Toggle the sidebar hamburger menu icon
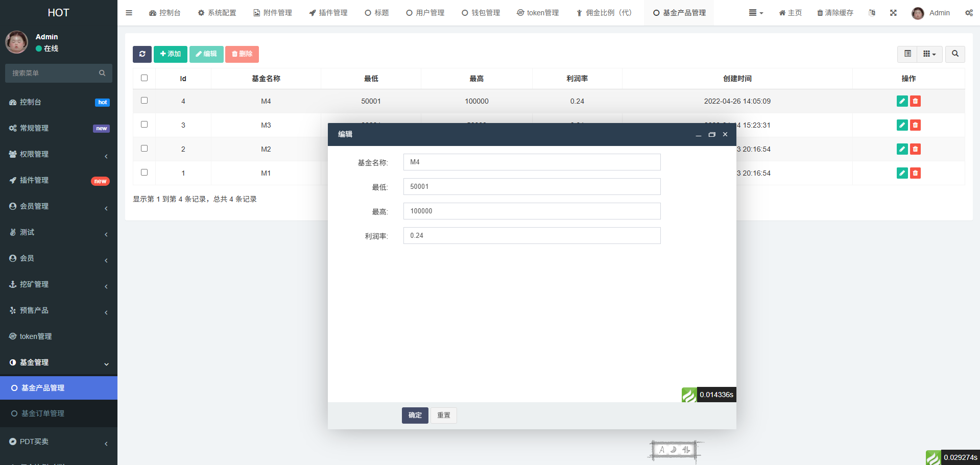Viewport: 980px width, 465px height. coord(129,13)
